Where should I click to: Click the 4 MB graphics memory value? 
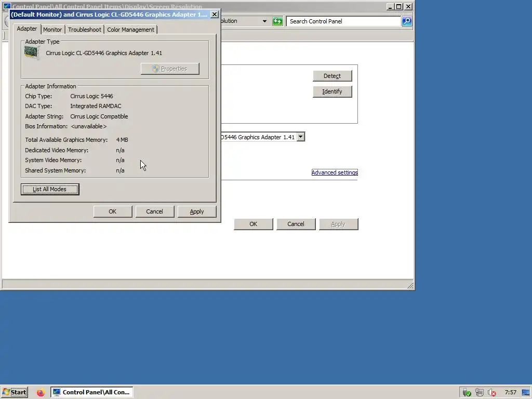[x=122, y=140]
